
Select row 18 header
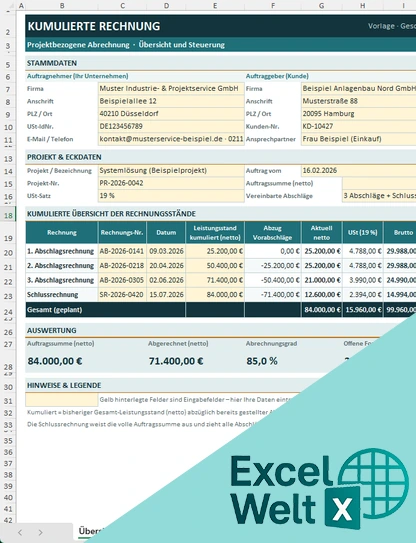pyautogui.click(x=8, y=215)
